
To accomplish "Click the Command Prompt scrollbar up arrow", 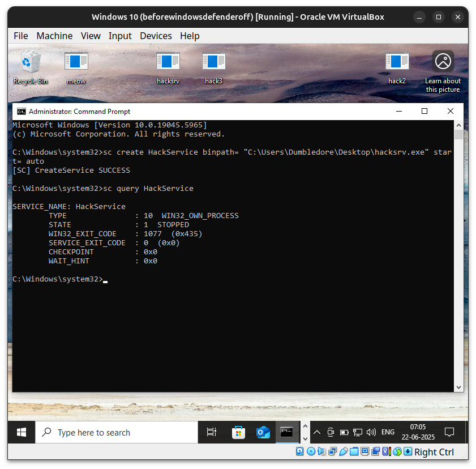I will 458,125.
